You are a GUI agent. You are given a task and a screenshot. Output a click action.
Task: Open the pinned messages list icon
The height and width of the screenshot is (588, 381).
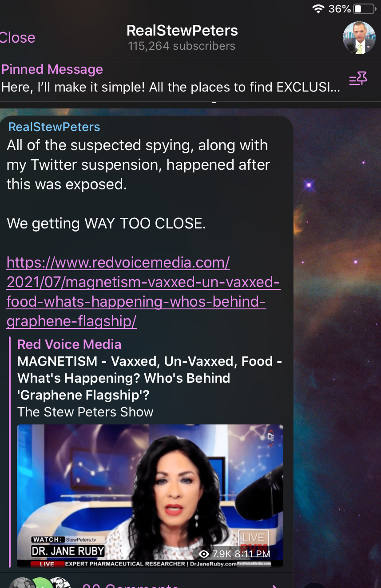point(357,80)
